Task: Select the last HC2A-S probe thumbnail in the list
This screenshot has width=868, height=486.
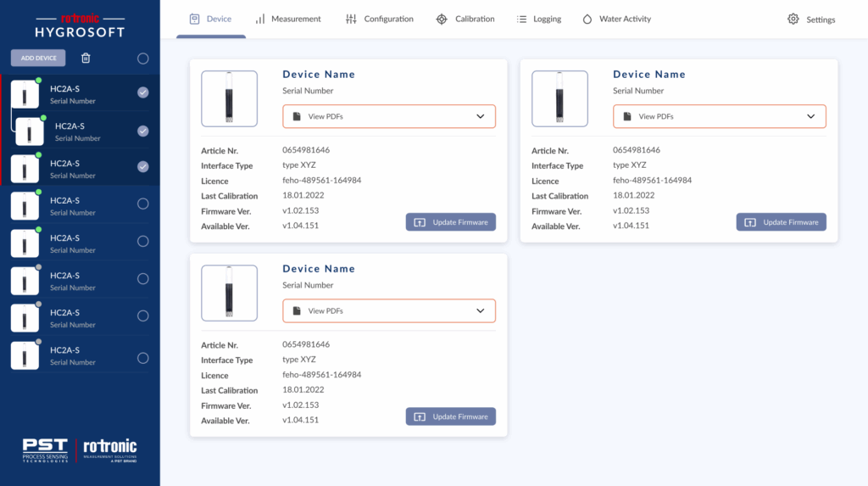Action: [25, 355]
